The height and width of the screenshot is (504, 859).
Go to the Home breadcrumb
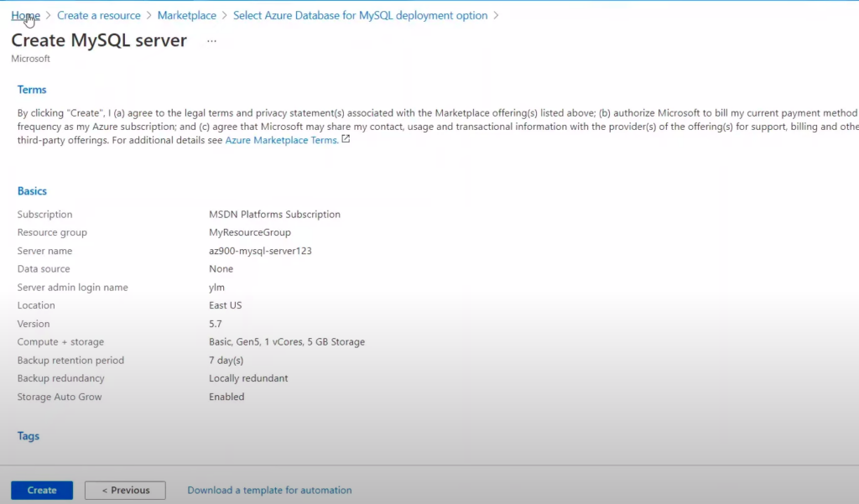(x=25, y=16)
